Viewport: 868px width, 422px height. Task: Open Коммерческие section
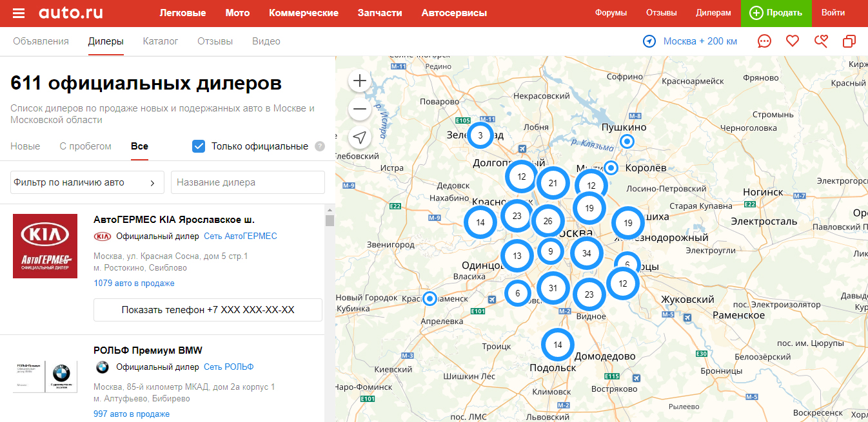coord(304,13)
